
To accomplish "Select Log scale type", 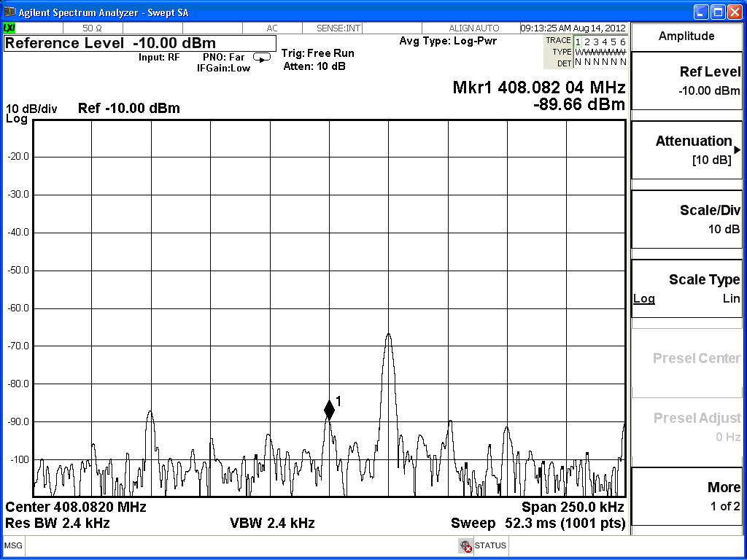I will pyautogui.click(x=644, y=298).
